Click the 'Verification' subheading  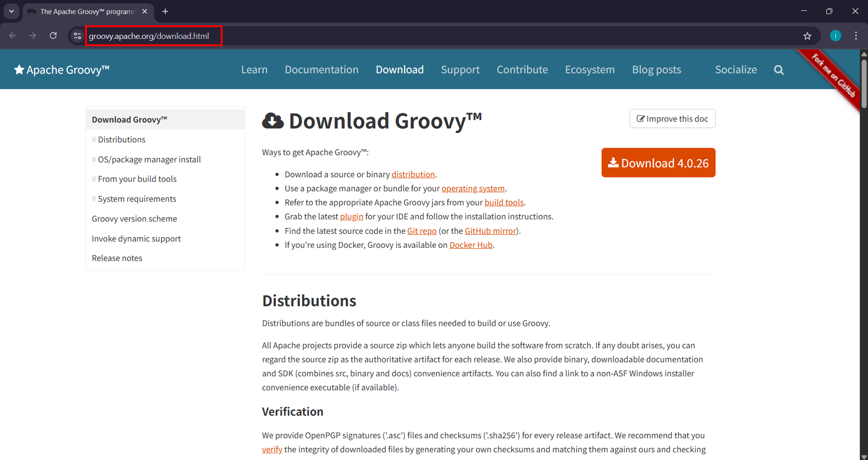[x=293, y=412]
